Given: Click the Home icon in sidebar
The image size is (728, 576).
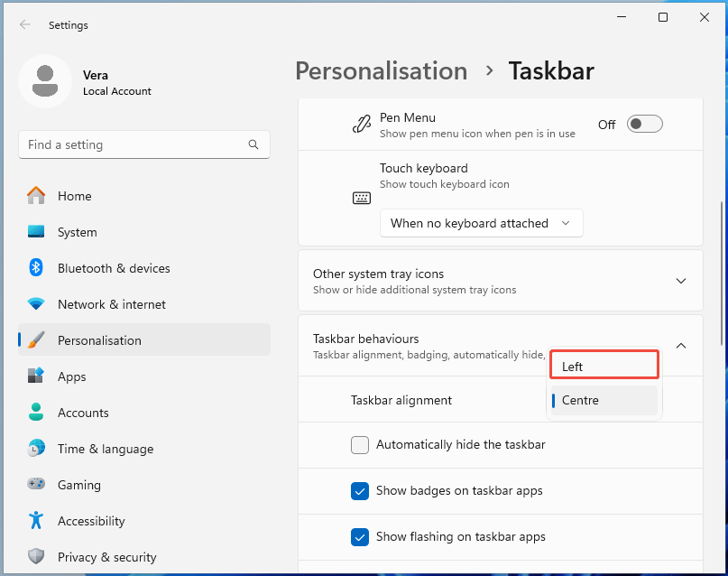Looking at the screenshot, I should click(x=36, y=196).
